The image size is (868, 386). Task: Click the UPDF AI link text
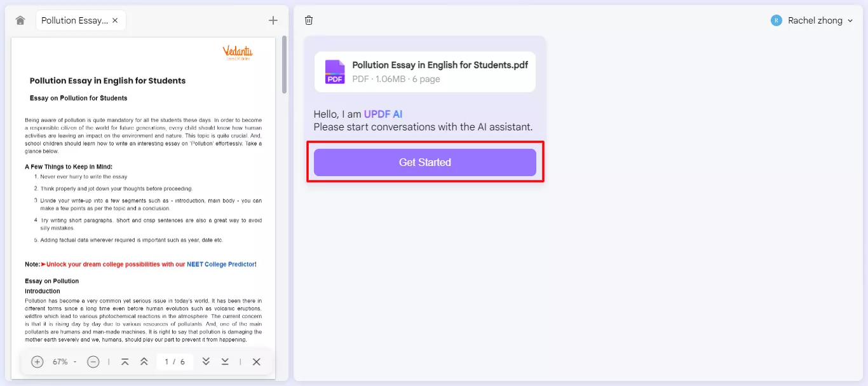(383, 114)
